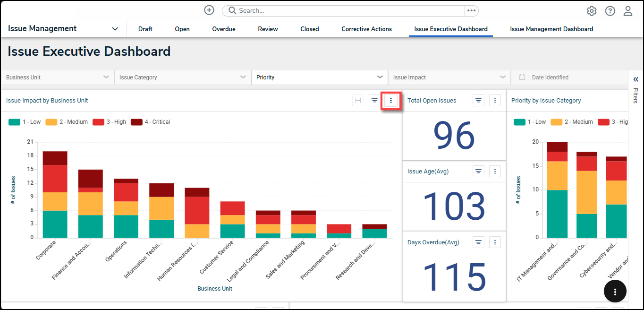Click filter icon on Total Open Issues
The height and width of the screenshot is (310, 644).
pyautogui.click(x=479, y=101)
